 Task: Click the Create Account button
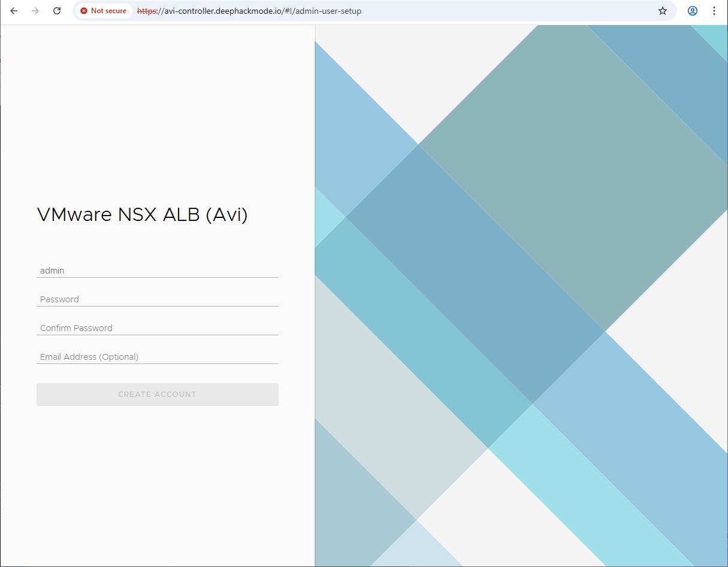158,395
